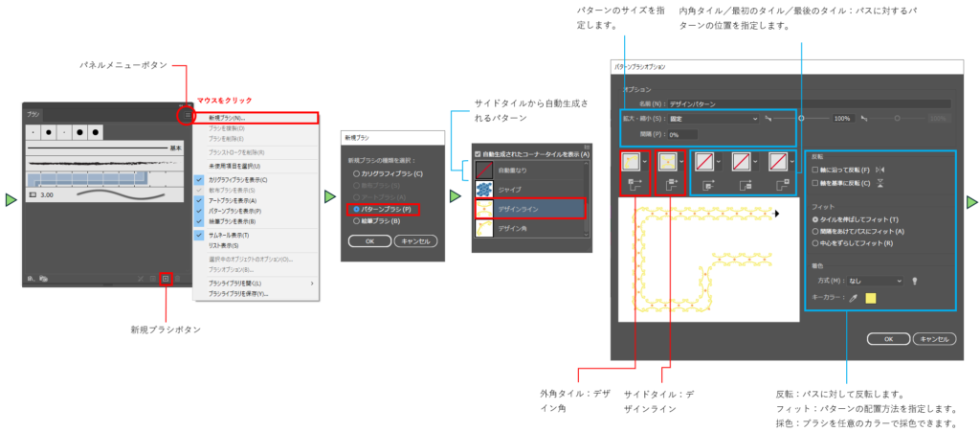Toggle the auto-generated corner tiles checkbox

click(x=479, y=153)
